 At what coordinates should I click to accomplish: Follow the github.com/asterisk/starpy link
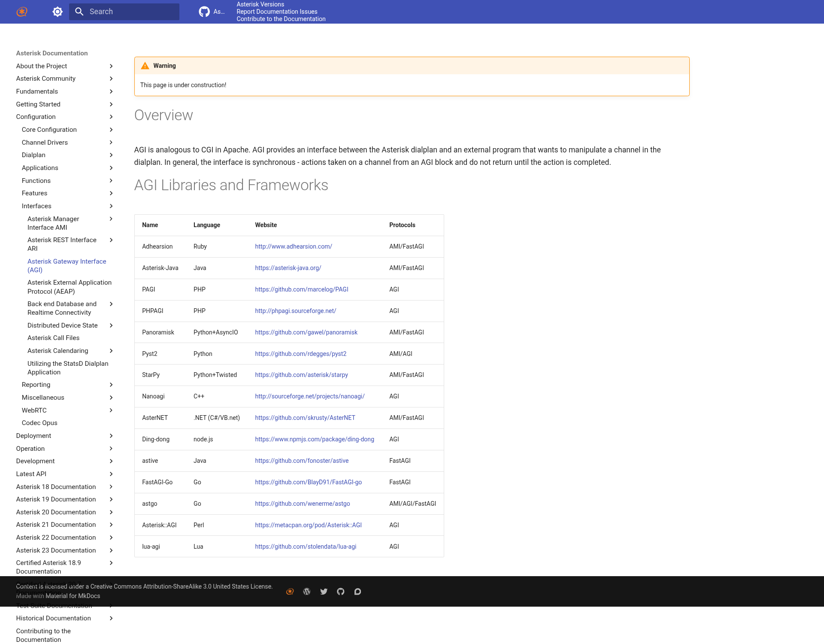[x=301, y=375]
